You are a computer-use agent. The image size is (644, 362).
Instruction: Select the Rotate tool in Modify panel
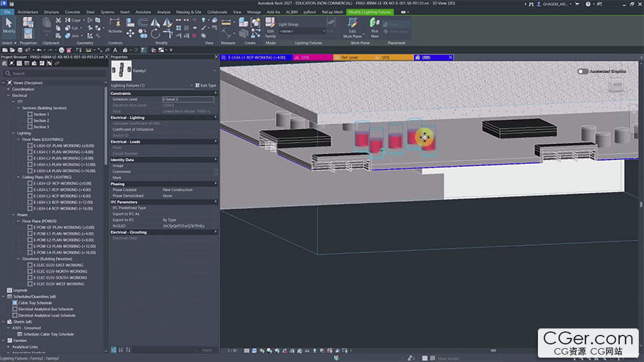[x=155, y=33]
